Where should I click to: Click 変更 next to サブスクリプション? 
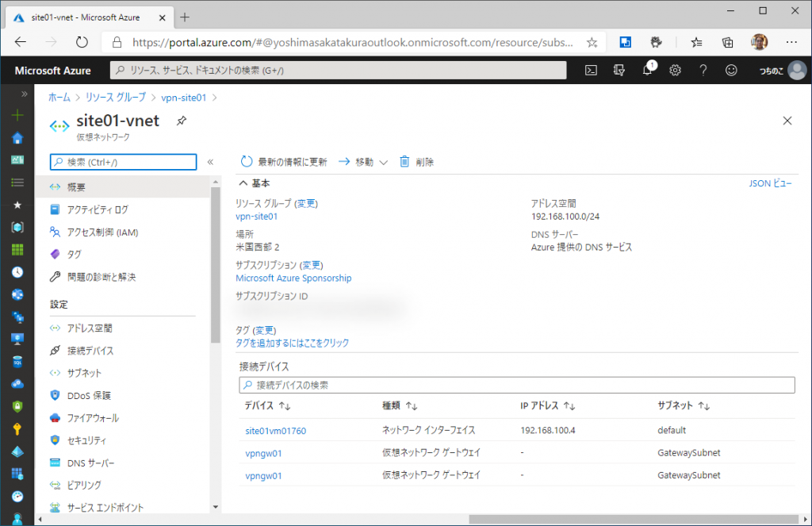click(x=311, y=265)
